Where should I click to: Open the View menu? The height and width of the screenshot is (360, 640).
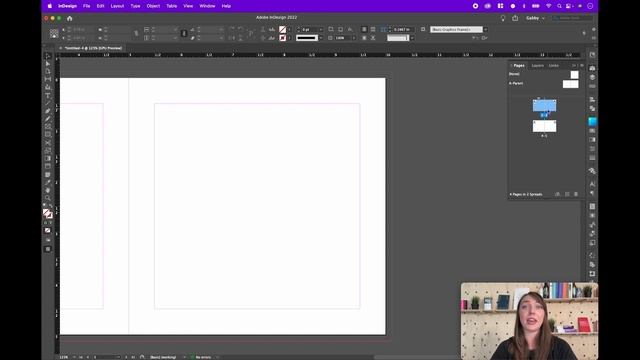click(188, 6)
